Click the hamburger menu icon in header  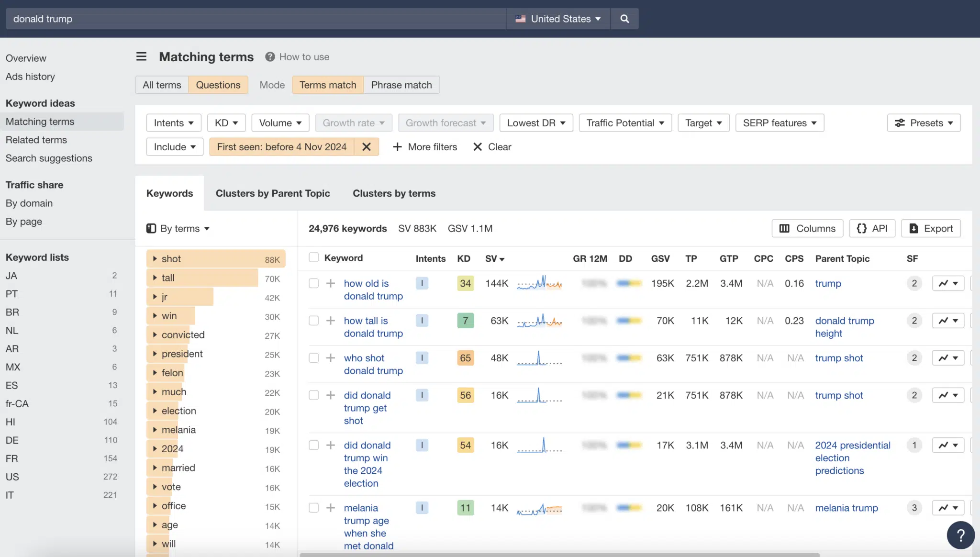(140, 57)
